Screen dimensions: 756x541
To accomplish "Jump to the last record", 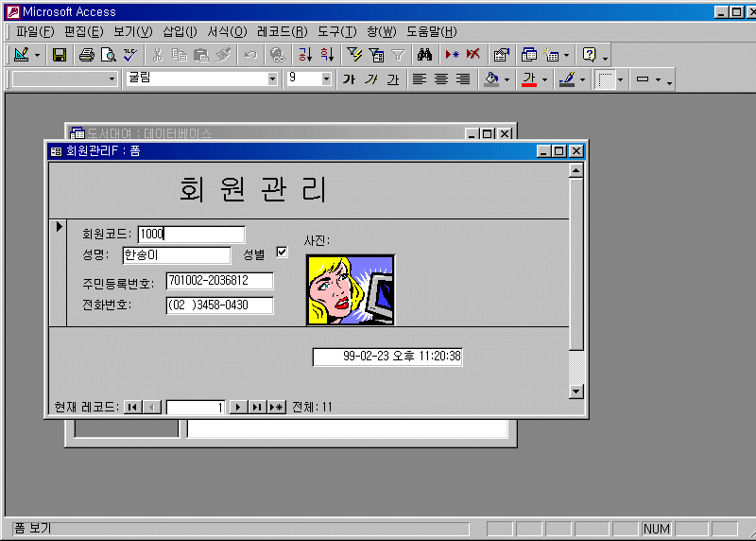I will 256,407.
